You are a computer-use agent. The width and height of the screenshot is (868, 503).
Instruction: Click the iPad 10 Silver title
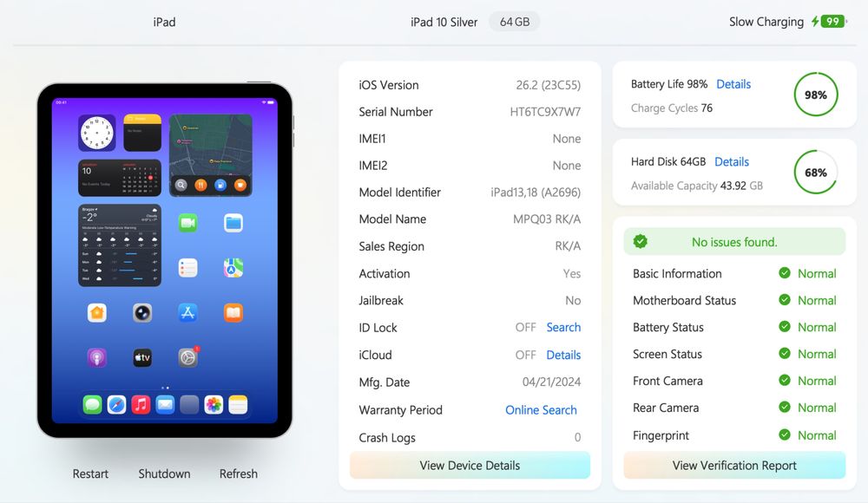coord(444,23)
